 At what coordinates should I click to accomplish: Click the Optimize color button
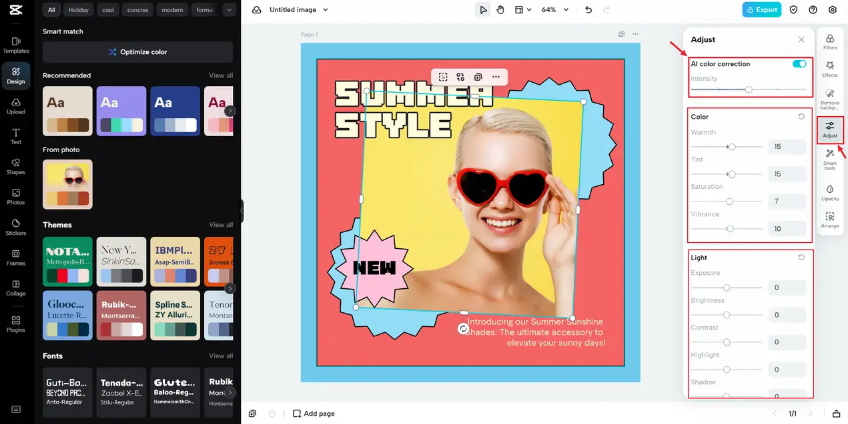pos(138,52)
